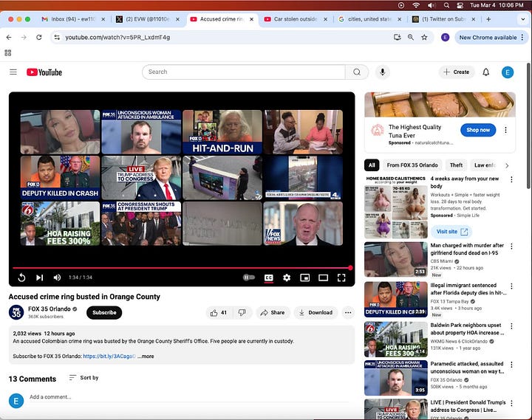This screenshot has height=420, width=532.
Task: Open Chrome apps grid shortcut
Action: (x=8, y=52)
